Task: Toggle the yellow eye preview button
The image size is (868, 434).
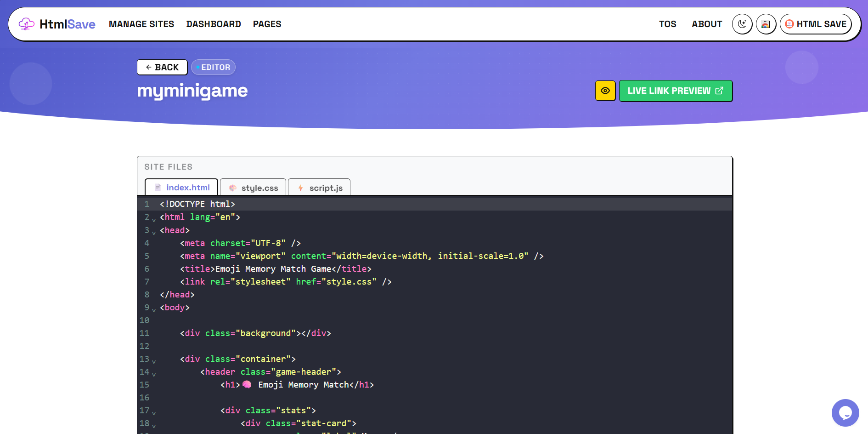Action: coord(605,91)
